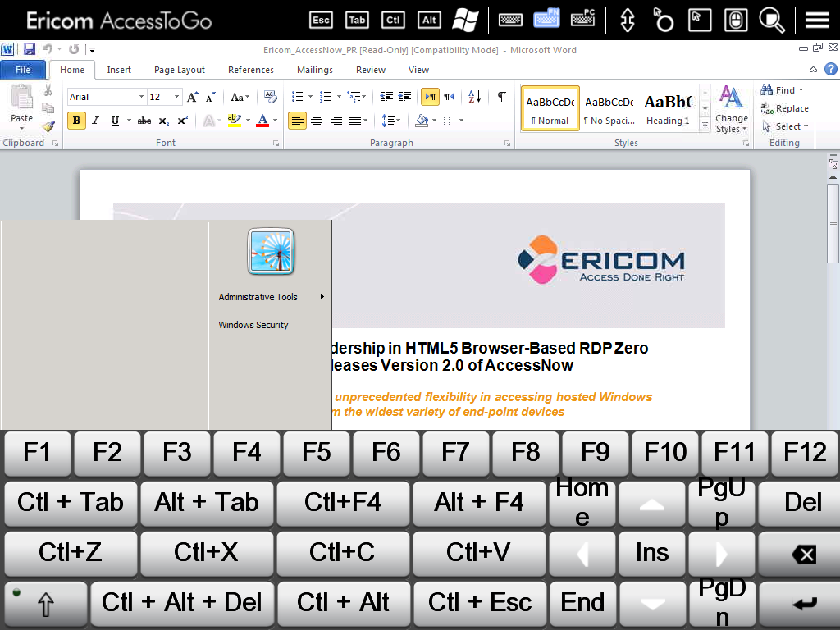Open the Change Case Aa dropdown

[240, 97]
